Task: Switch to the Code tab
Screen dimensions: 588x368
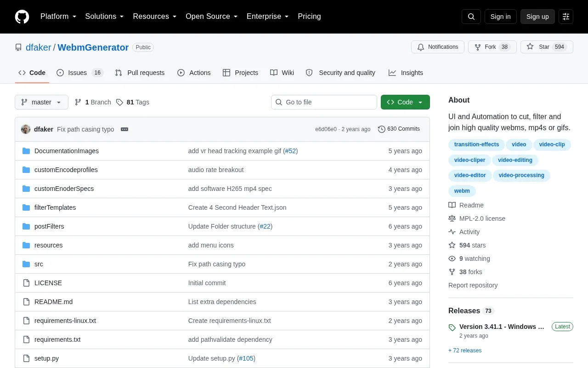Action: [x=32, y=73]
